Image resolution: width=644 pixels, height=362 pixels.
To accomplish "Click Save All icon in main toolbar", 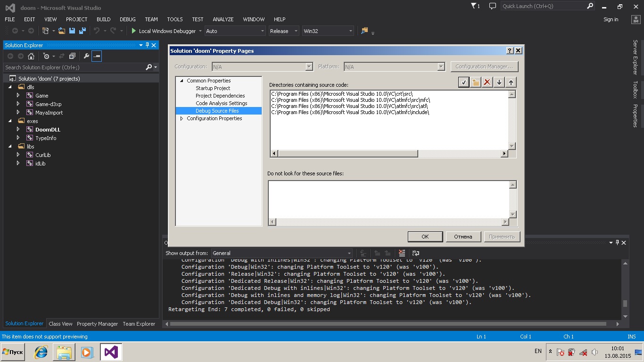I will click(x=82, y=31).
